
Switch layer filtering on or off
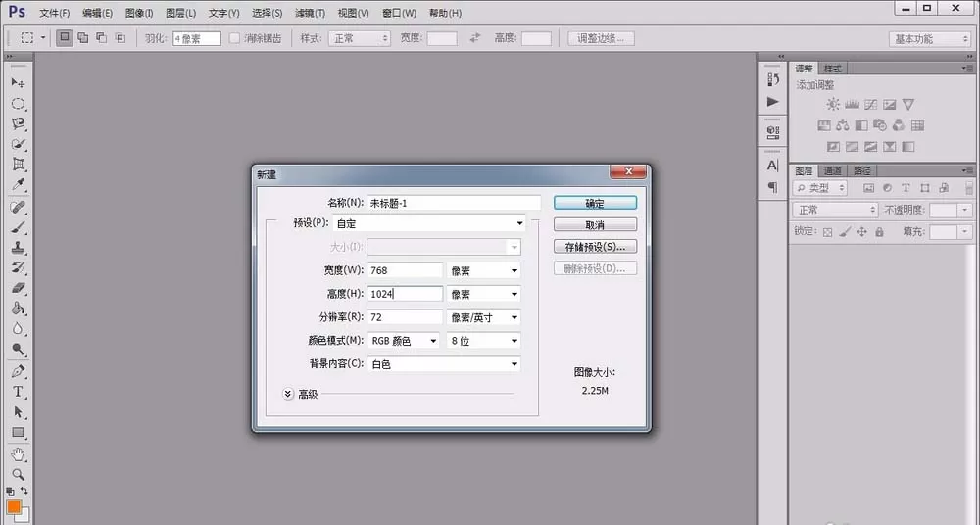click(x=969, y=187)
